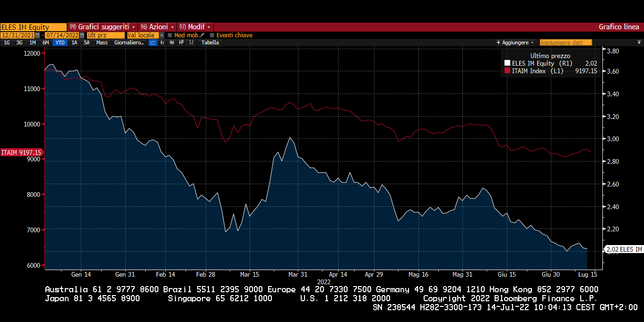Click the pencil icon beside Med mob
The image size is (644, 322).
coord(202,35)
